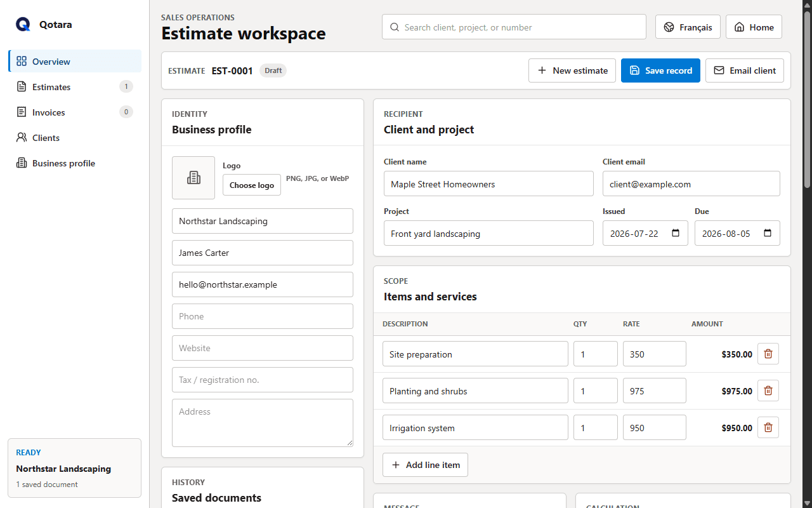812x508 pixels.
Task: Edit Site preparation description
Action: tap(475, 354)
